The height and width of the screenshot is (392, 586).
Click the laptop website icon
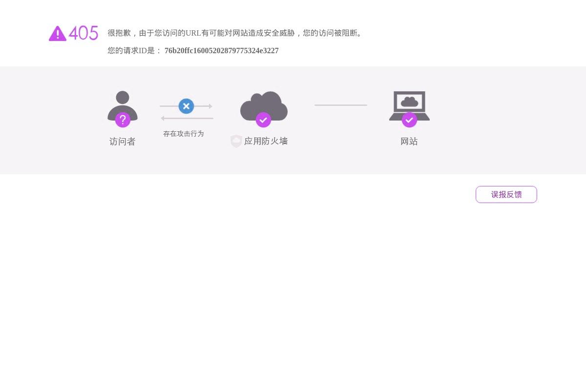coord(409,105)
